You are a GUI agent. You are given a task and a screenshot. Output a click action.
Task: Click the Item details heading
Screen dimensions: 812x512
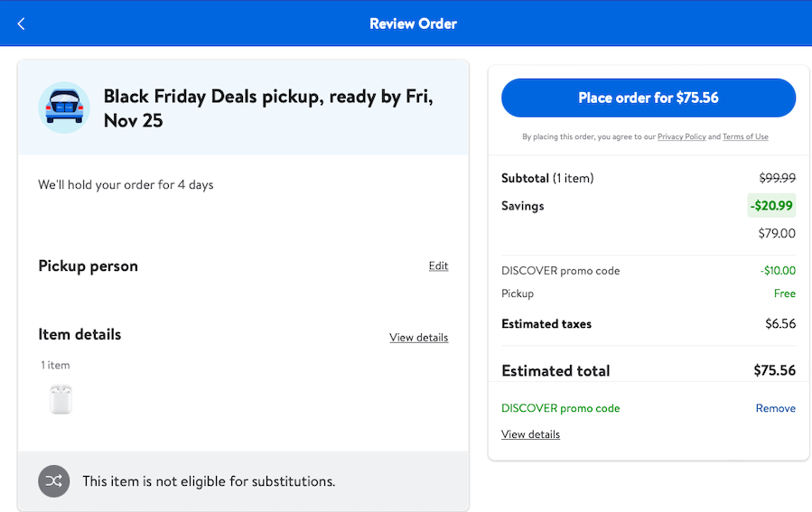(x=79, y=334)
